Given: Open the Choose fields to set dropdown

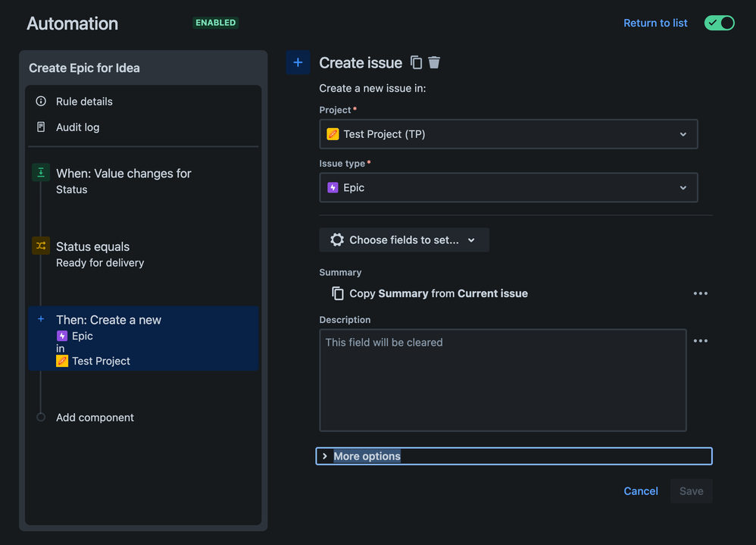Looking at the screenshot, I should click(x=404, y=240).
